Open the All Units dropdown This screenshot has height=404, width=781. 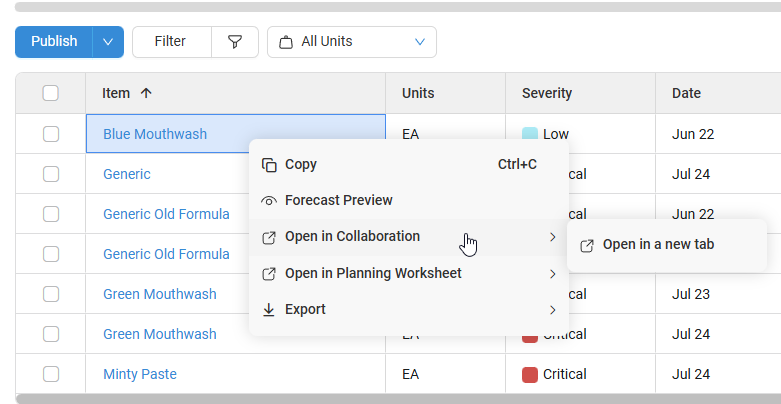click(352, 42)
